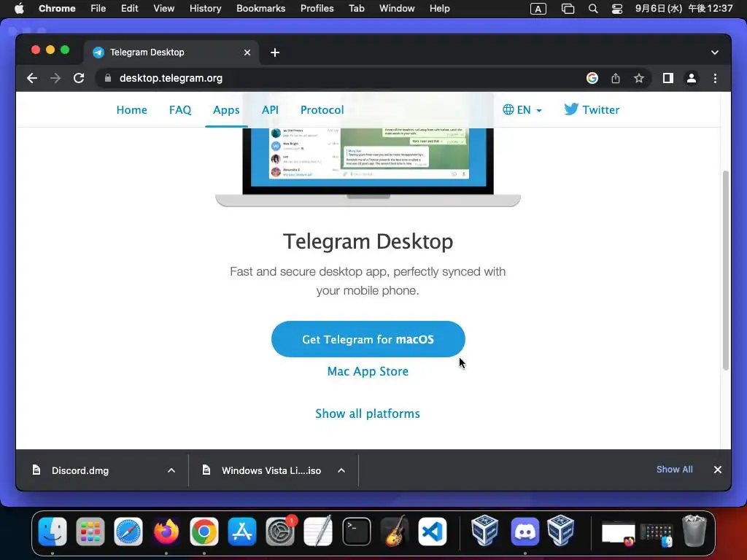The height and width of the screenshot is (560, 747).
Task: Go back using Chrome's back arrow
Action: pos(32,78)
